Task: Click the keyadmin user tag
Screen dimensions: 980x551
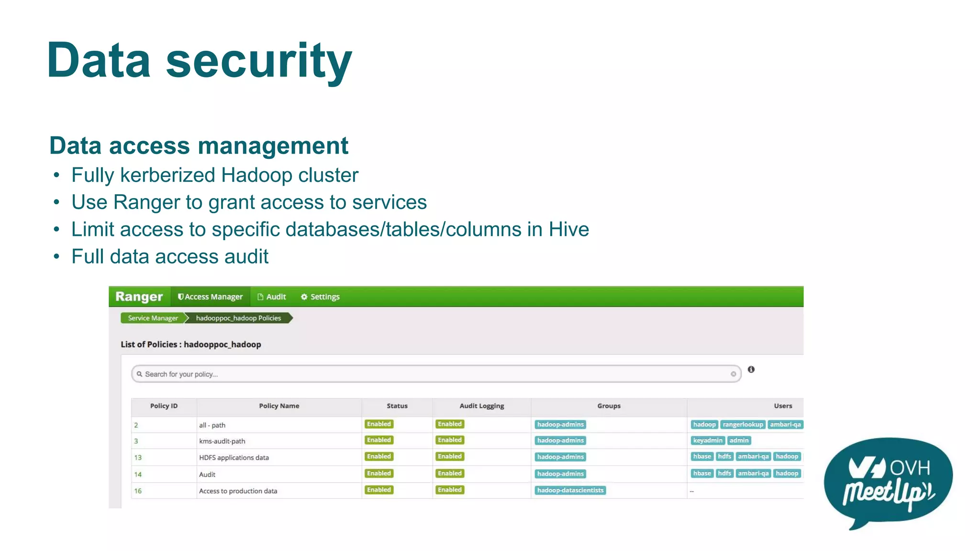Action: click(x=708, y=441)
